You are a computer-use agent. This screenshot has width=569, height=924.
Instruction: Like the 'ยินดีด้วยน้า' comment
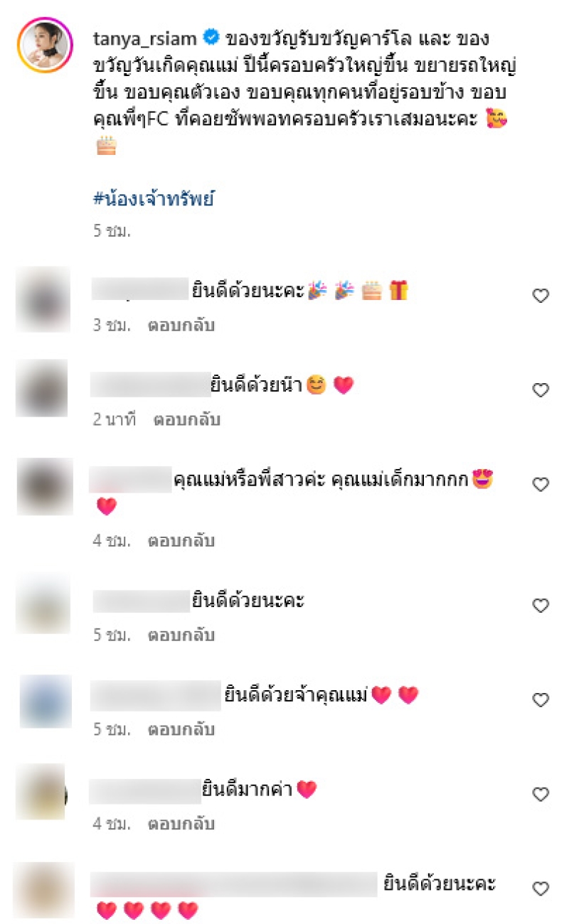coord(541,390)
